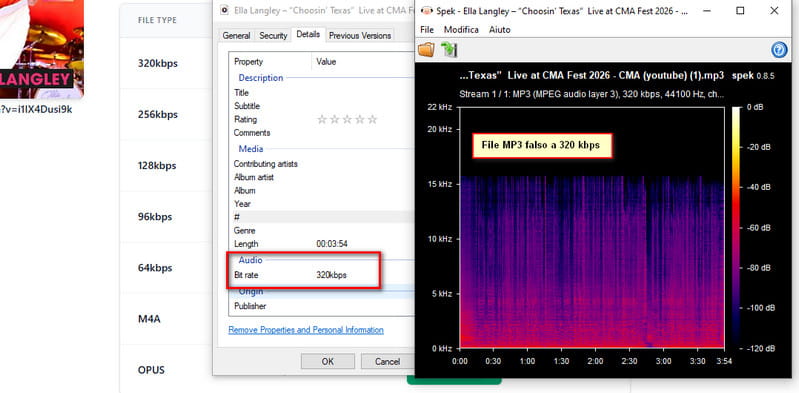Close the Spek window
Image resolution: width=799 pixels, height=393 pixels.
pos(774,11)
